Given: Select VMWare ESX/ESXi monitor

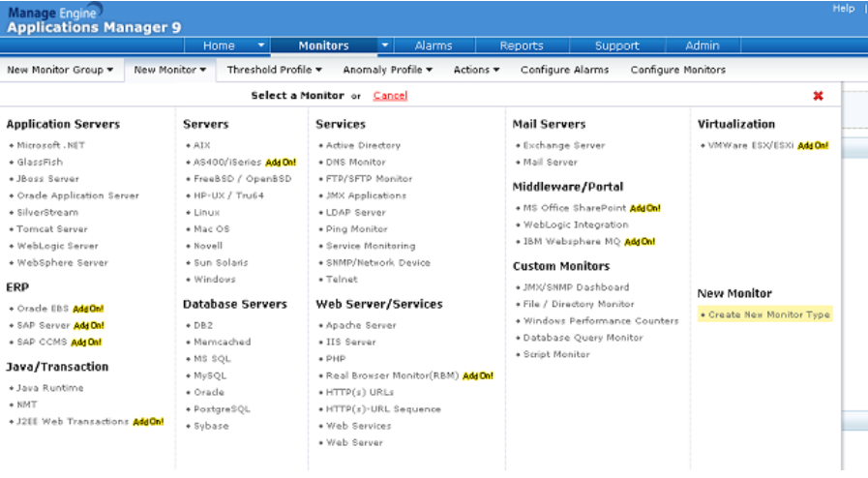Looking at the screenshot, I should [751, 145].
